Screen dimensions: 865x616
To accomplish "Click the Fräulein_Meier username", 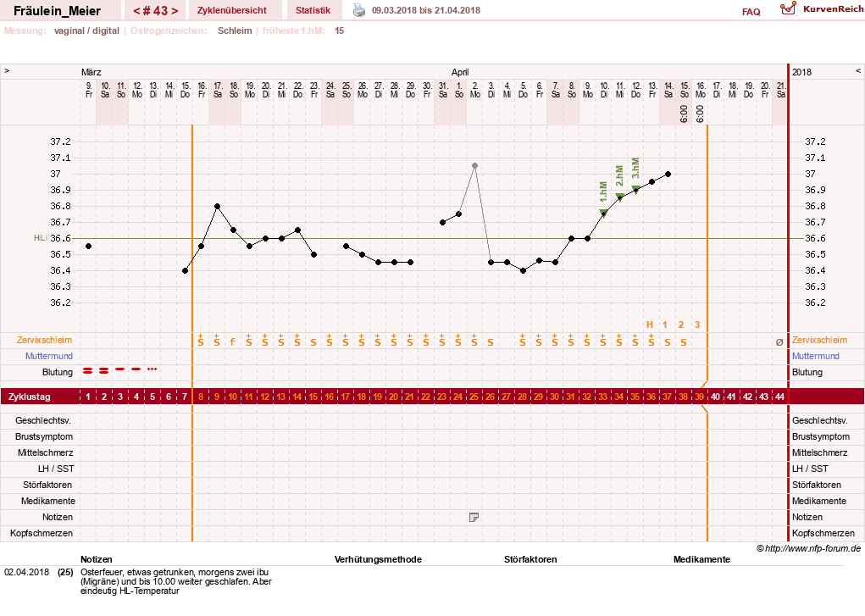I will coord(57,10).
